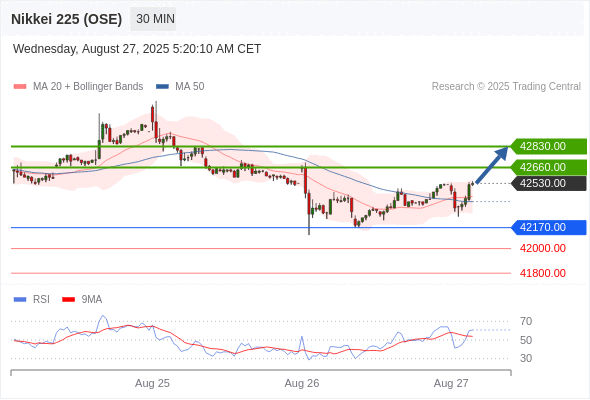Click the blue MA 50 legend swatch
Viewport: 590px width, 400px height.
tap(162, 87)
